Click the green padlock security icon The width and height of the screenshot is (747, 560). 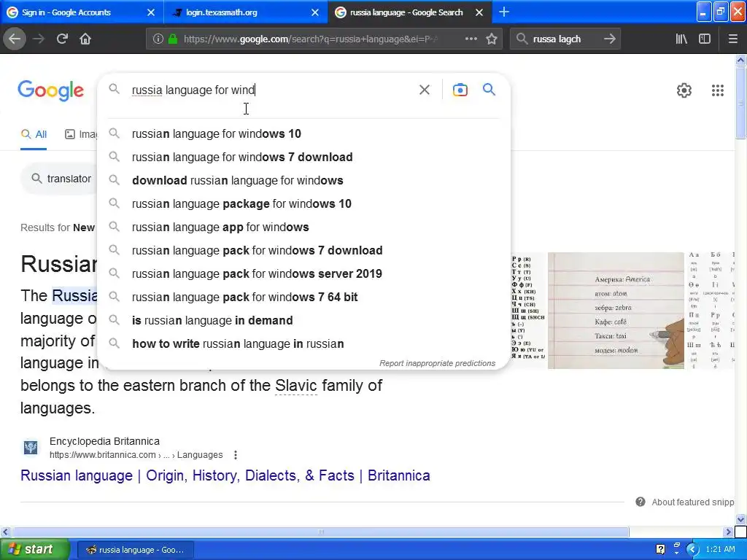pos(173,39)
